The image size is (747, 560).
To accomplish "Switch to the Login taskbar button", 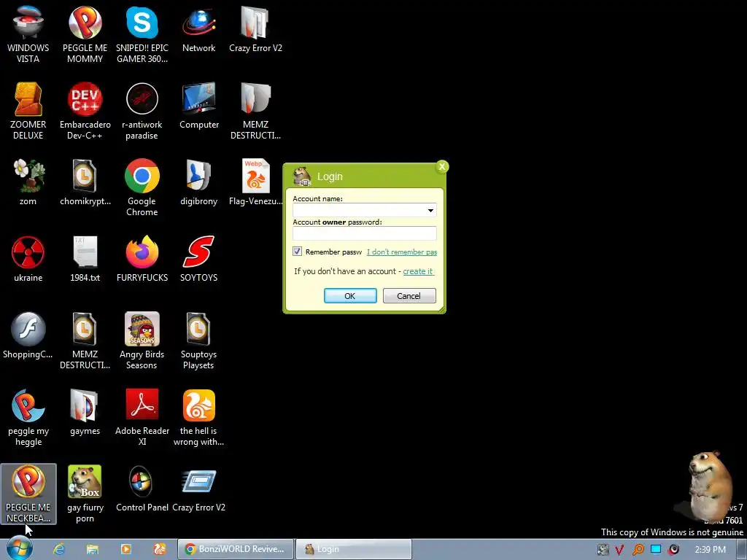I will 354,549.
